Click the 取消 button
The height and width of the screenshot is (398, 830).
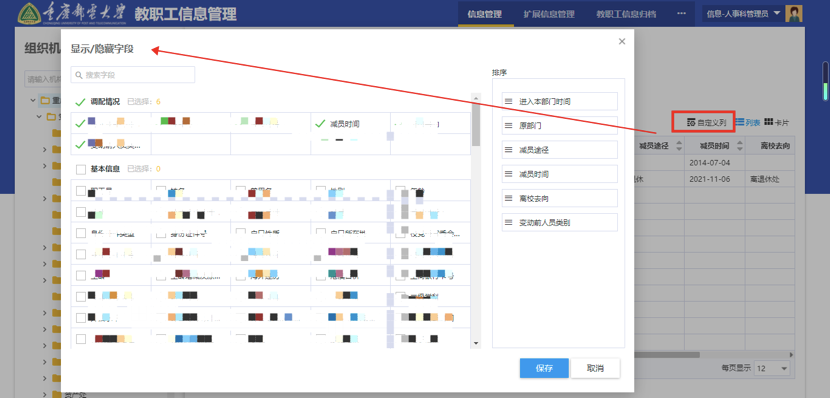pyautogui.click(x=596, y=368)
